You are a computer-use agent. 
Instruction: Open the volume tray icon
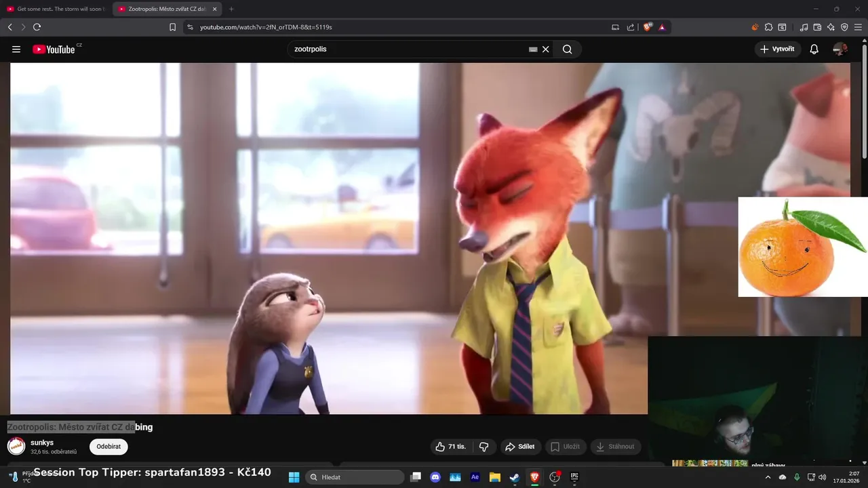[x=823, y=477]
